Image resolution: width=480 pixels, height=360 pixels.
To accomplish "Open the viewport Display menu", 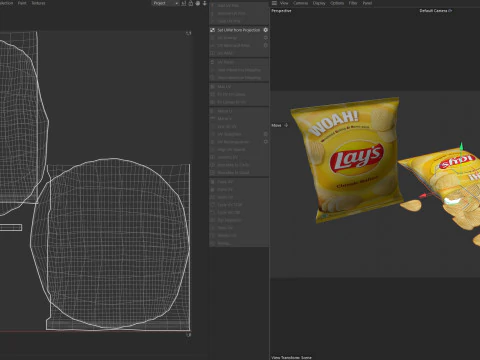I will click(x=319, y=3).
